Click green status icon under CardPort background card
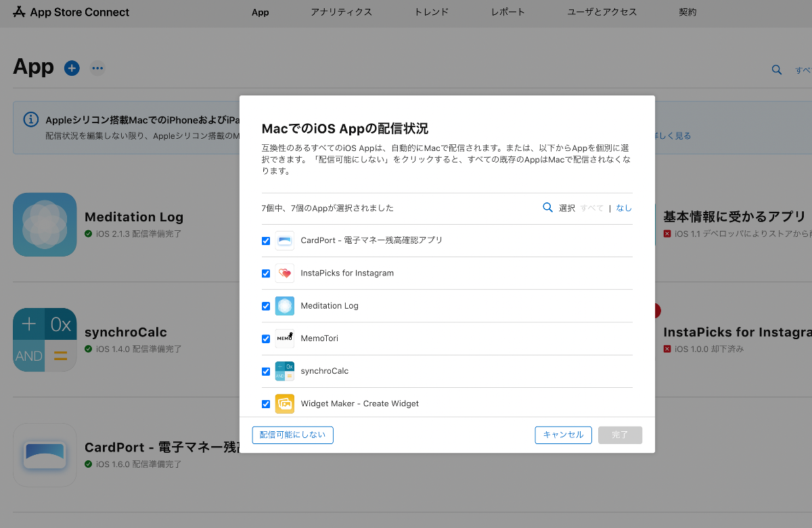812x528 pixels. pyautogui.click(x=89, y=464)
